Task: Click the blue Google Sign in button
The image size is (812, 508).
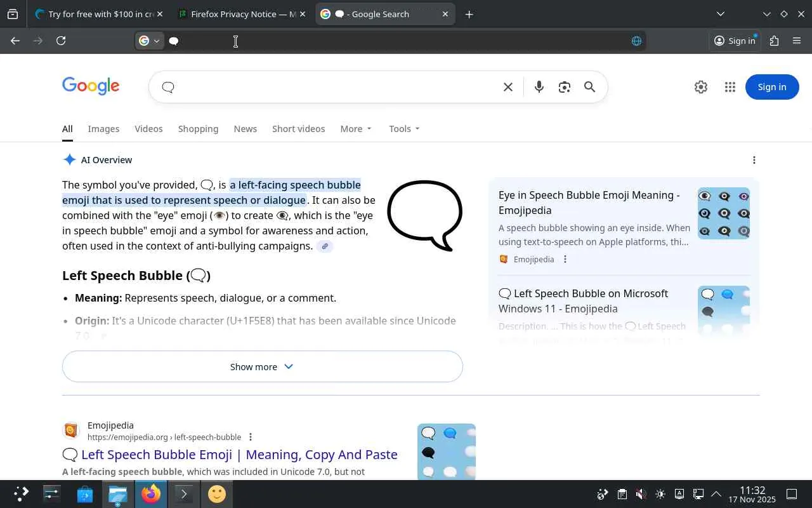Action: (772, 87)
